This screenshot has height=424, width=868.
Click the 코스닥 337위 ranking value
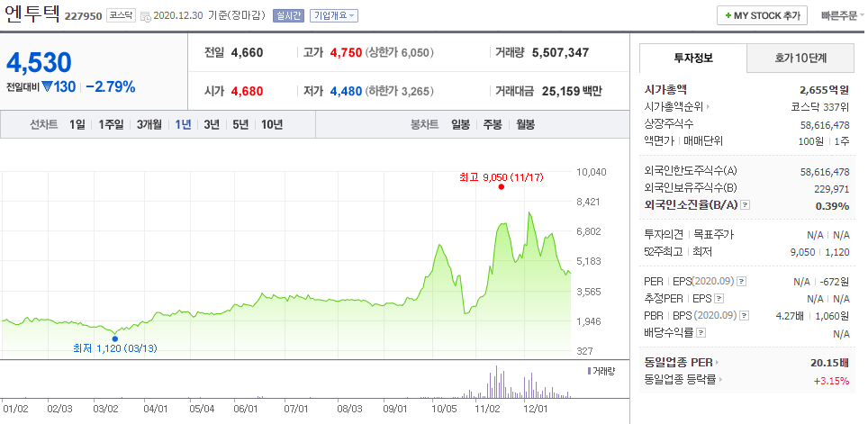click(820, 107)
